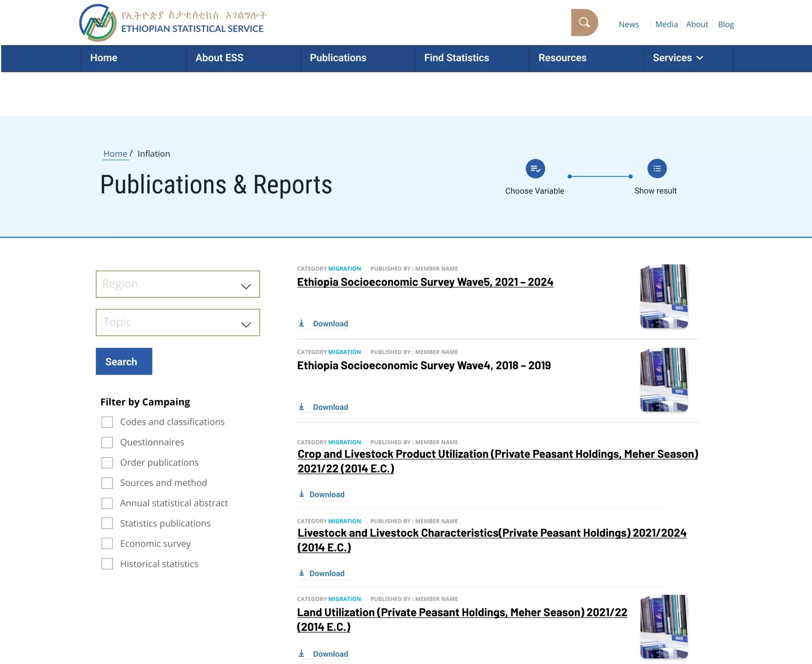Click download icon for Livestock Characteristics report
This screenshot has width=812, height=664.
[302, 573]
